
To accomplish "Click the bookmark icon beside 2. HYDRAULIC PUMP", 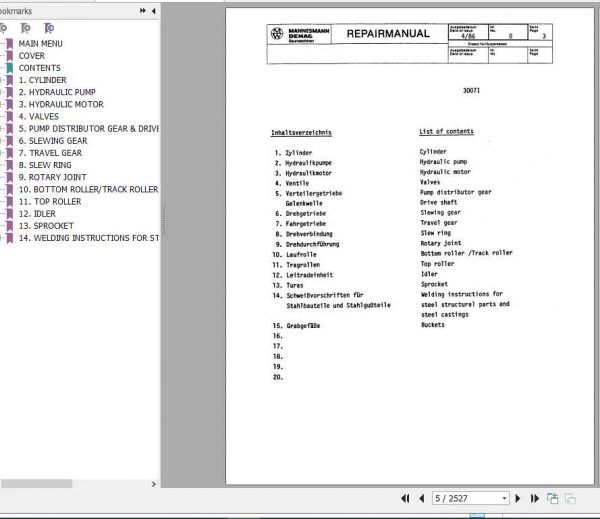I will point(10,93).
